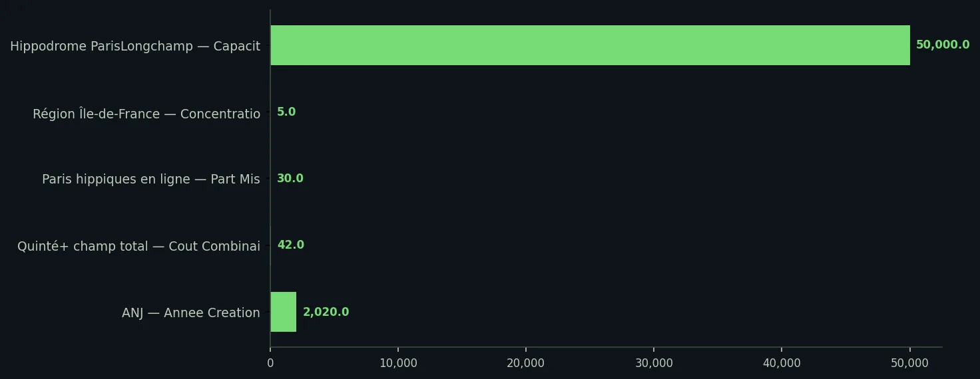Select the ANJ — Annee Creation label
Viewport: 980px width, 379px height.
coord(191,313)
